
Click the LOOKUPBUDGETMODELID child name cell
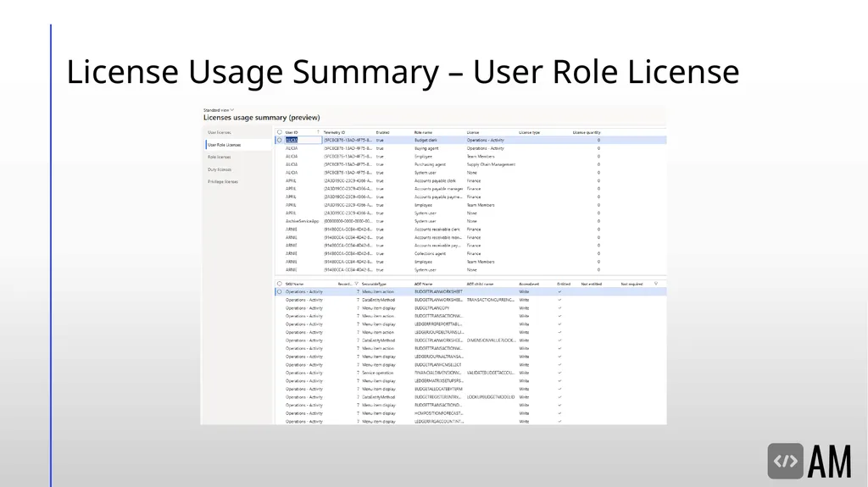coord(491,396)
